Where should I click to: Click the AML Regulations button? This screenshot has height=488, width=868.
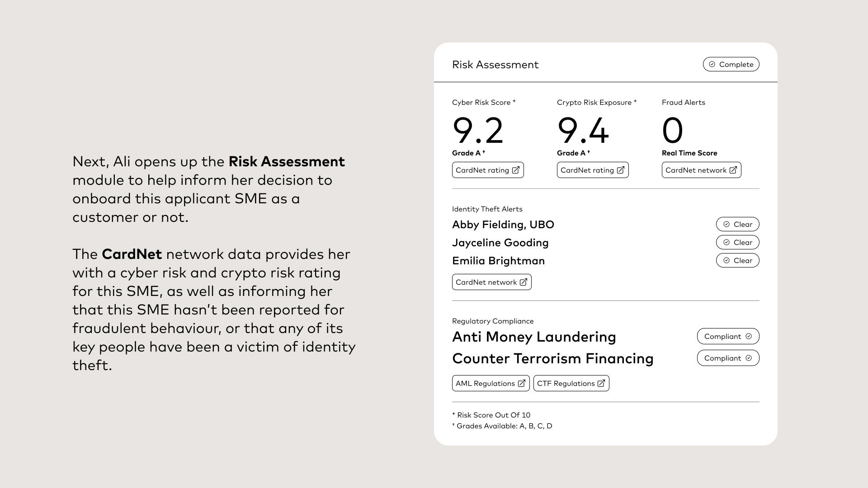coord(491,383)
